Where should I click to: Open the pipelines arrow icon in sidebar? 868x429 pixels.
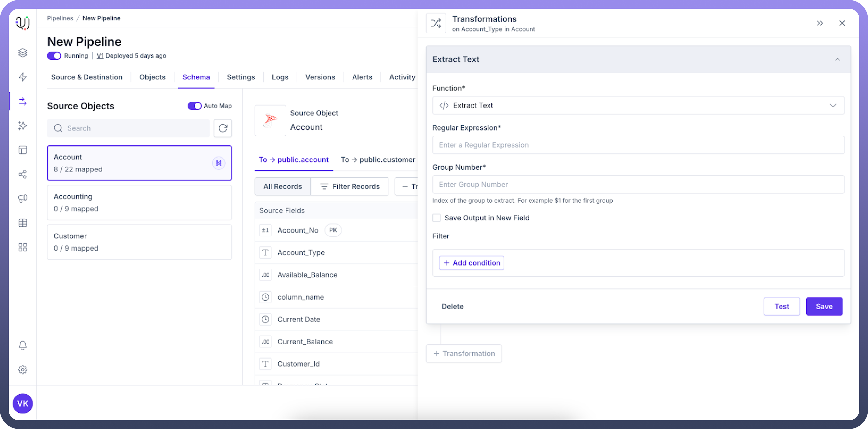pos(23,101)
